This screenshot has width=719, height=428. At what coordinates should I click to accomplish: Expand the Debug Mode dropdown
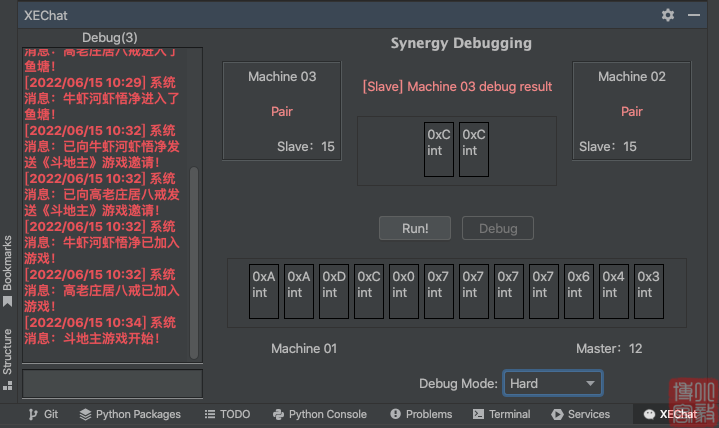pyautogui.click(x=552, y=383)
